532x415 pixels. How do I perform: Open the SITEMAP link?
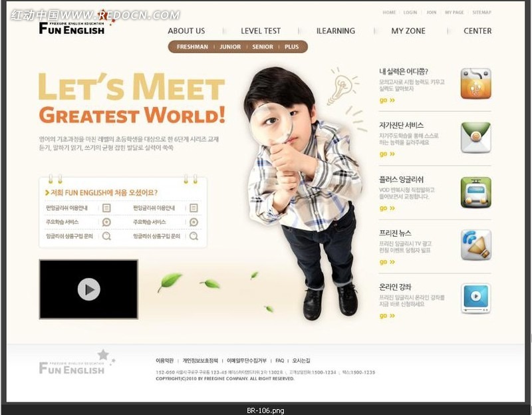(481, 13)
